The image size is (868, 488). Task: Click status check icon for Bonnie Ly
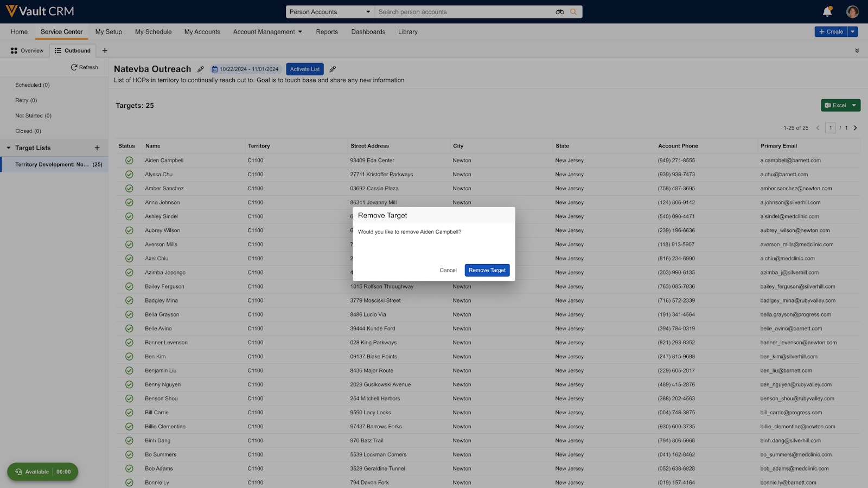[x=129, y=483]
